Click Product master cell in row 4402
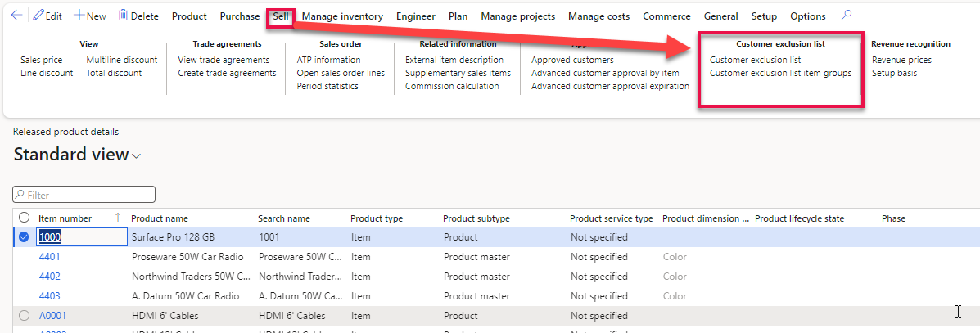The width and height of the screenshot is (980, 333). tap(476, 277)
